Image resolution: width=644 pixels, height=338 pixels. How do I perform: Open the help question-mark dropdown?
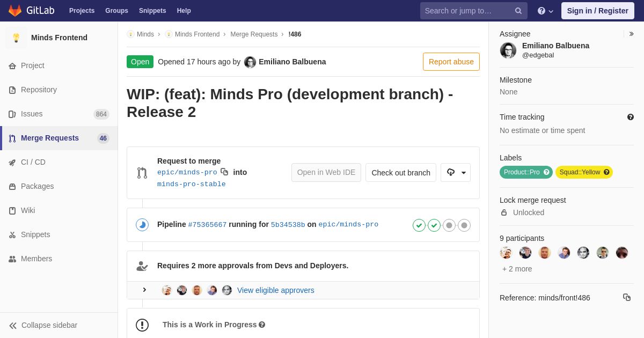pyautogui.click(x=545, y=11)
